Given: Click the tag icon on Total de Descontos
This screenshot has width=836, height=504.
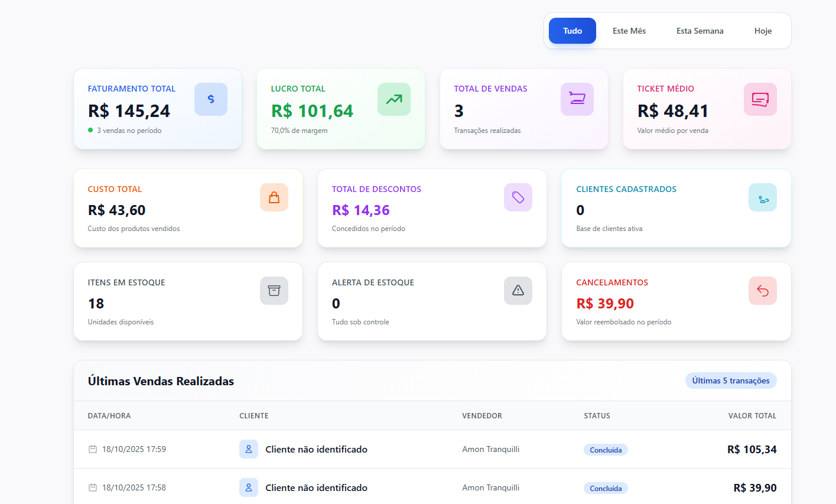Looking at the screenshot, I should [518, 197].
